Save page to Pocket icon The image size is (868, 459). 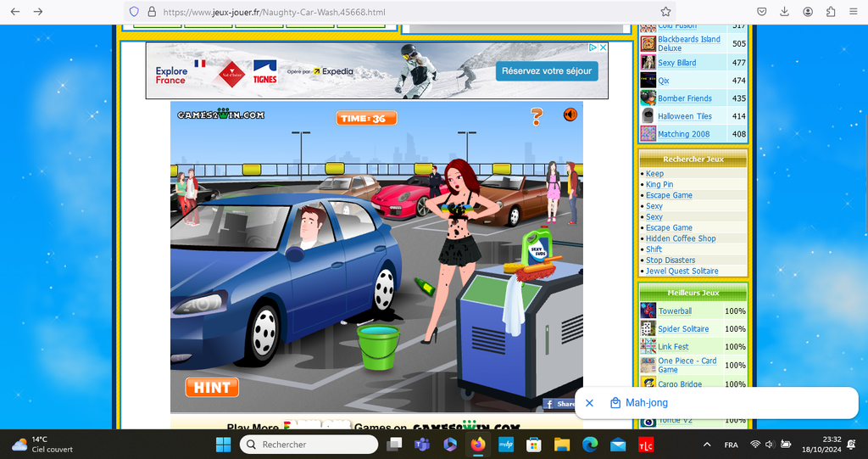762,12
